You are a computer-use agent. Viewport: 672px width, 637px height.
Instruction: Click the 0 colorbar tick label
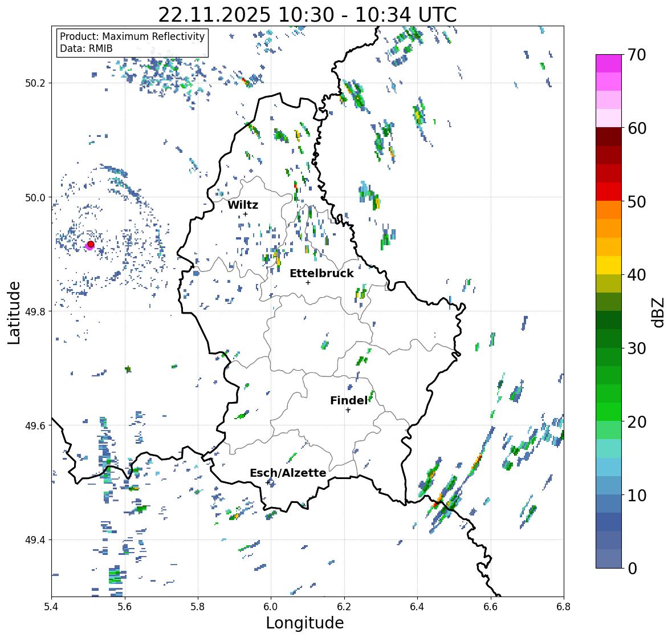632,569
